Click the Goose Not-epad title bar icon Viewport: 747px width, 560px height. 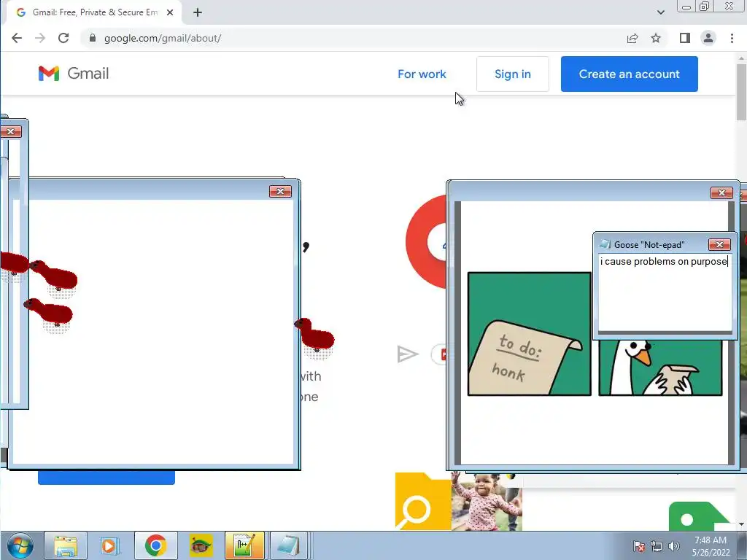(605, 245)
